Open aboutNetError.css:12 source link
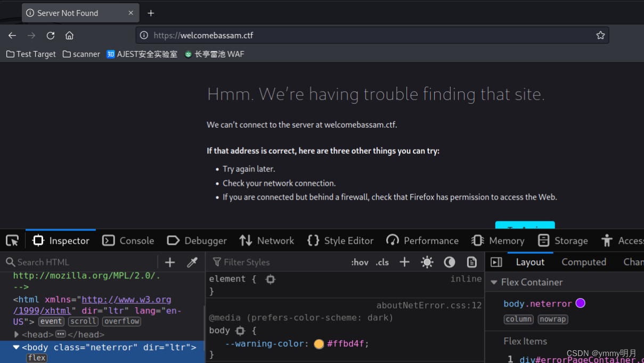The image size is (644, 363). click(x=429, y=306)
